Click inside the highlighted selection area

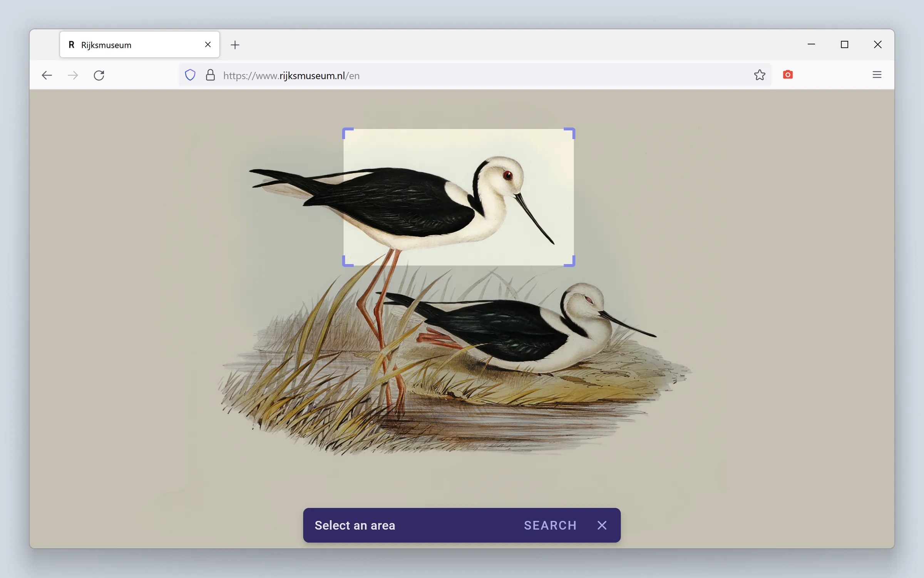click(x=458, y=197)
